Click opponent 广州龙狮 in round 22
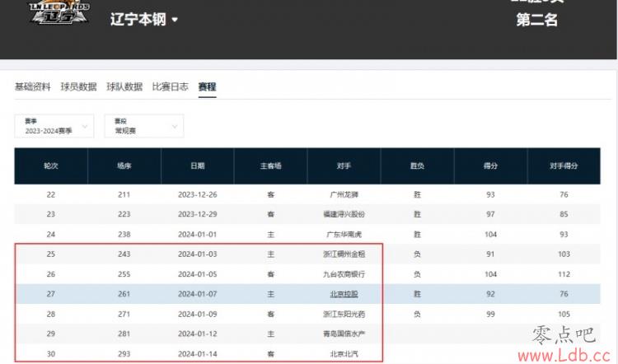The height and width of the screenshot is (364, 618). 344,194
